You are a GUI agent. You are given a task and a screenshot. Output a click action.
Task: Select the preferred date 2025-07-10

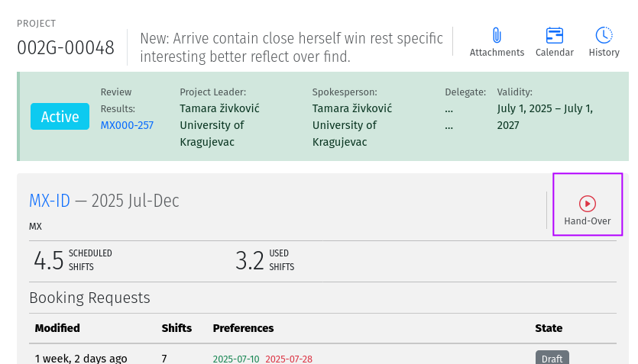[x=236, y=359]
